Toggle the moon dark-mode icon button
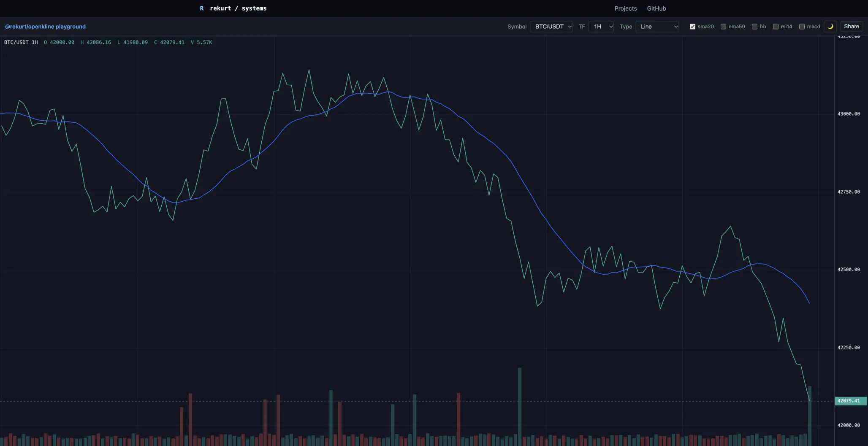The height and width of the screenshot is (446, 868). (x=830, y=27)
